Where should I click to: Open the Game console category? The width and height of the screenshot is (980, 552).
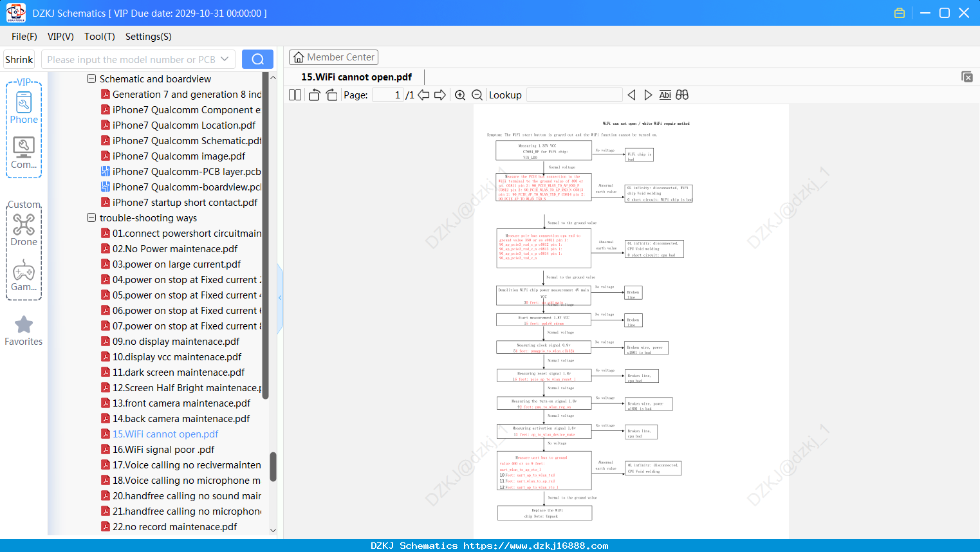coord(24,275)
